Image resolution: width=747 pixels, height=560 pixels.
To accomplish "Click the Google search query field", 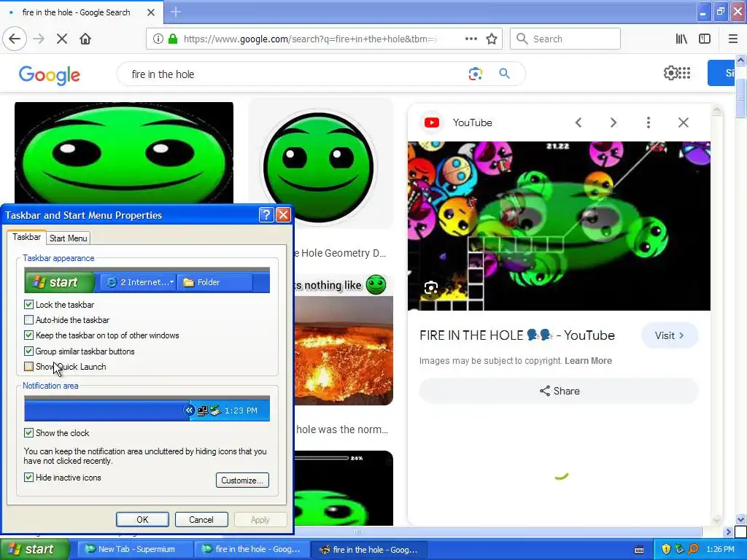I will (295, 74).
